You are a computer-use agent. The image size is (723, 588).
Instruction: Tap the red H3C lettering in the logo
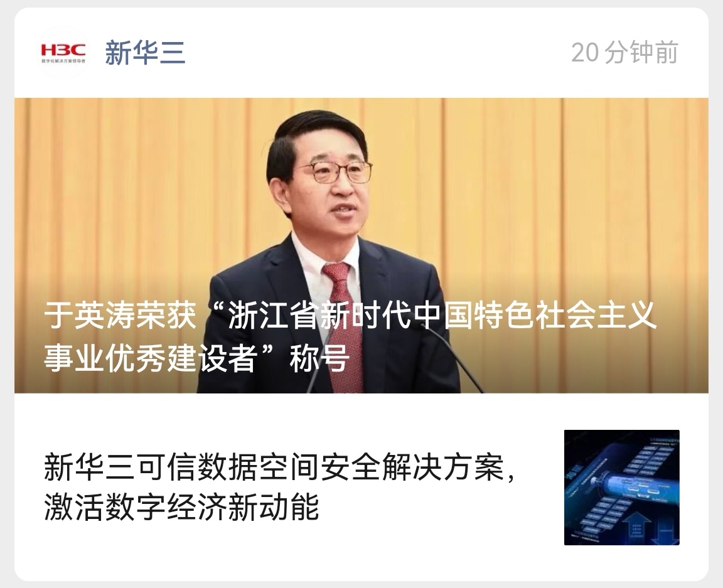coord(63,50)
